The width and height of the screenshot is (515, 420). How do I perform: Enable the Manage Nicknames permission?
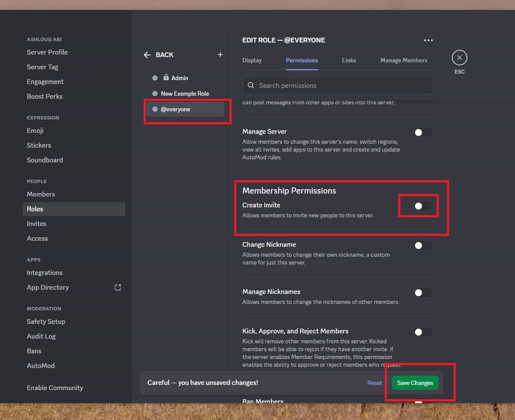(423, 293)
